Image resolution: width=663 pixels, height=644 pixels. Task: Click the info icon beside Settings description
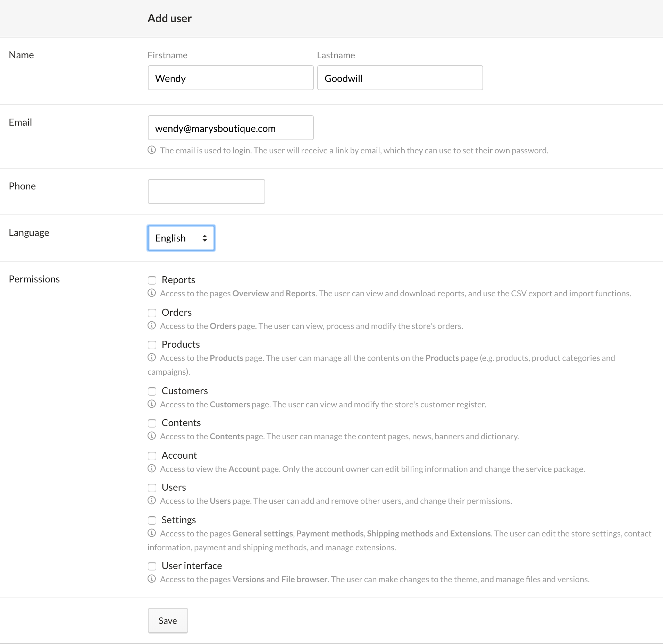(x=152, y=533)
